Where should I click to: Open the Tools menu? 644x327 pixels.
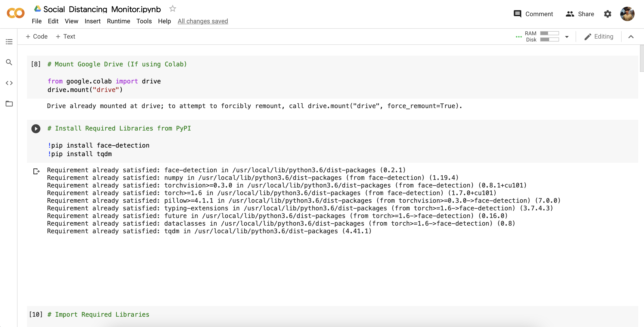tap(144, 21)
